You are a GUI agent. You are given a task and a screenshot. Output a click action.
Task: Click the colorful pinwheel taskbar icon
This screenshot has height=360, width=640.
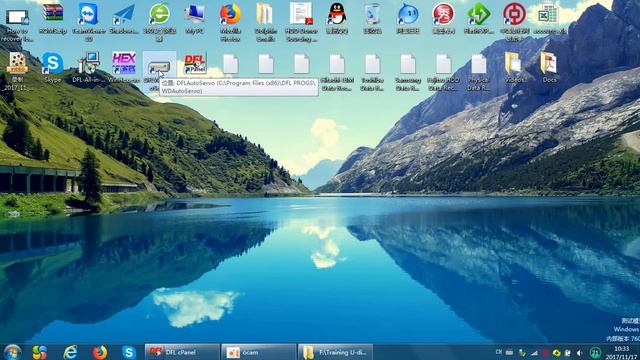point(40,352)
